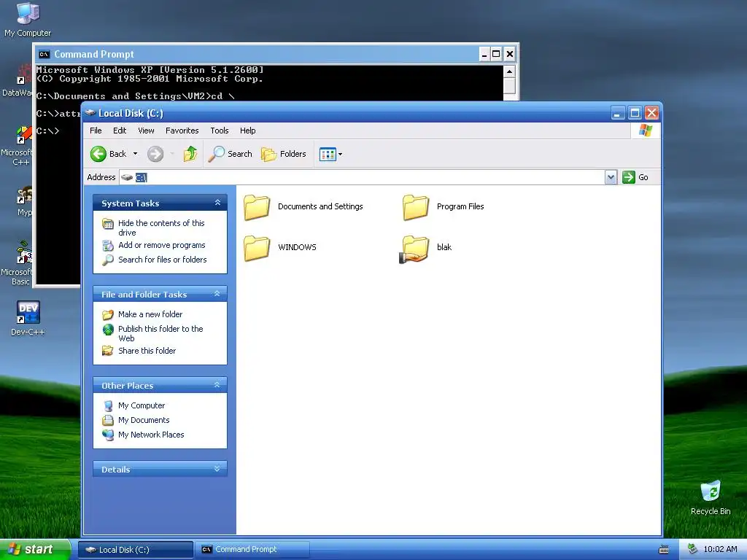Click the My Computer link in Other Places

pyautogui.click(x=142, y=405)
